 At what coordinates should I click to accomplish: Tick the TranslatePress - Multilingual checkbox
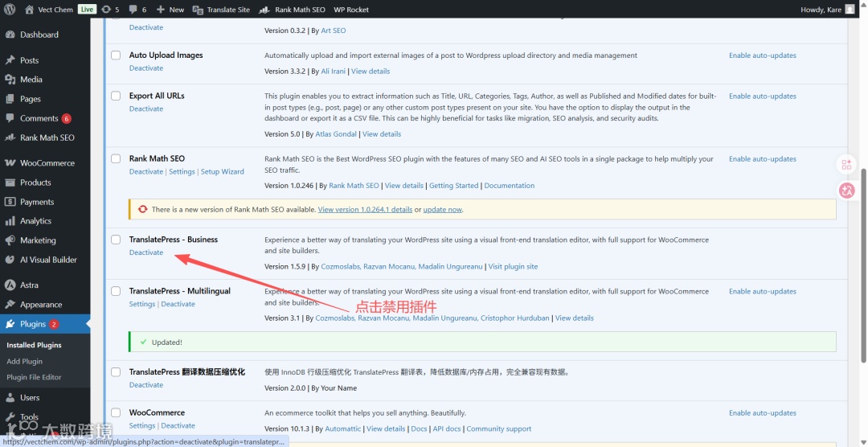point(116,291)
